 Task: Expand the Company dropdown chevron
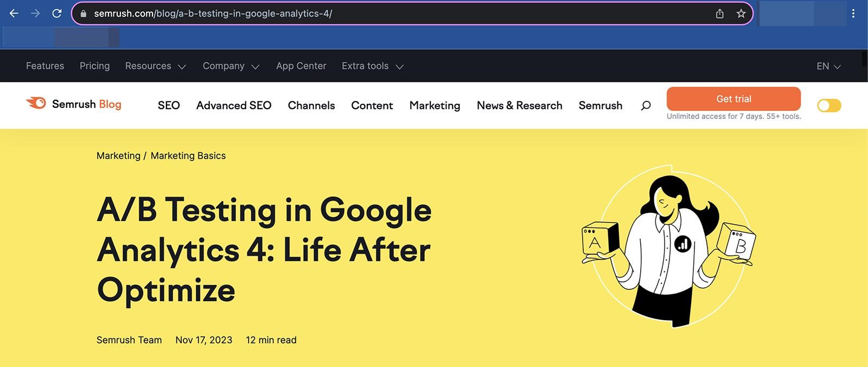pos(256,67)
